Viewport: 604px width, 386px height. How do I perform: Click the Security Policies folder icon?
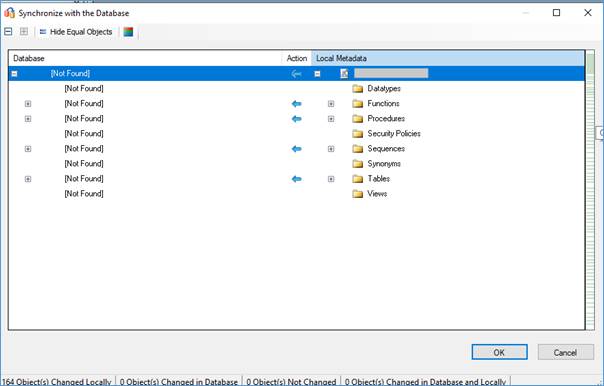pyautogui.click(x=357, y=134)
